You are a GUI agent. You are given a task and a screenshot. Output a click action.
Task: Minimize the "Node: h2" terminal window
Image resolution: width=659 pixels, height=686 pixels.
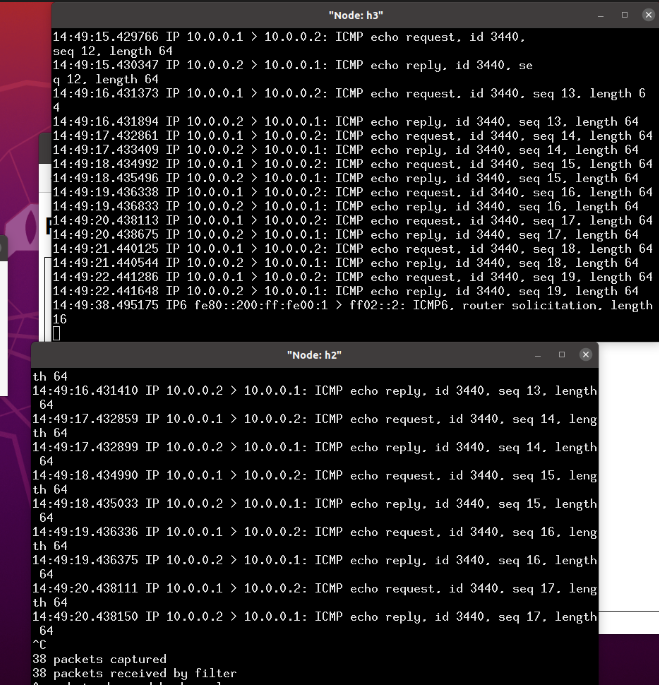(538, 355)
